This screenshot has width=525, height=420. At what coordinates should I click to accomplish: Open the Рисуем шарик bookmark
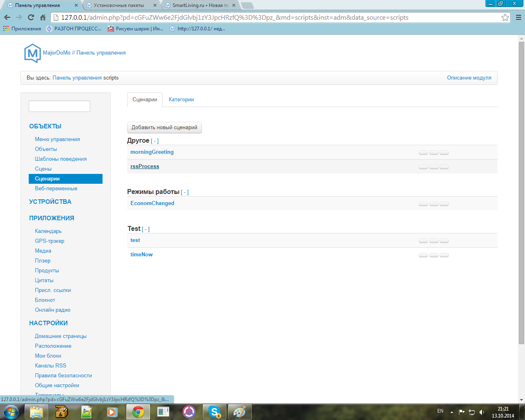[x=135, y=29]
